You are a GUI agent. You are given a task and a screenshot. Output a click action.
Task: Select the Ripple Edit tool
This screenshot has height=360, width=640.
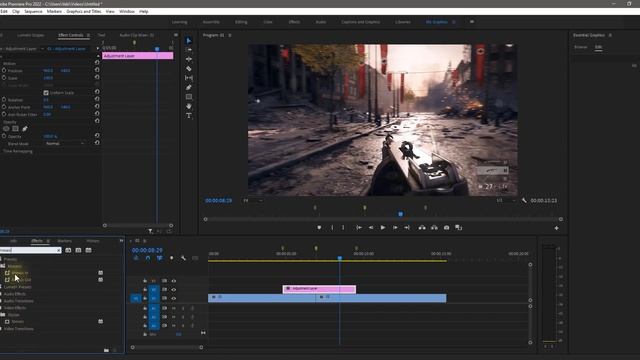point(189,59)
